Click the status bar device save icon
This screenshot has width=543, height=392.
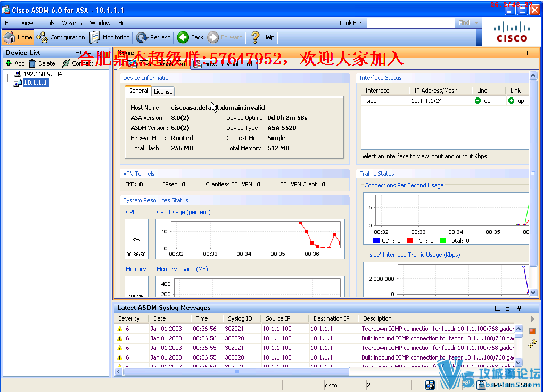[x=430, y=385]
